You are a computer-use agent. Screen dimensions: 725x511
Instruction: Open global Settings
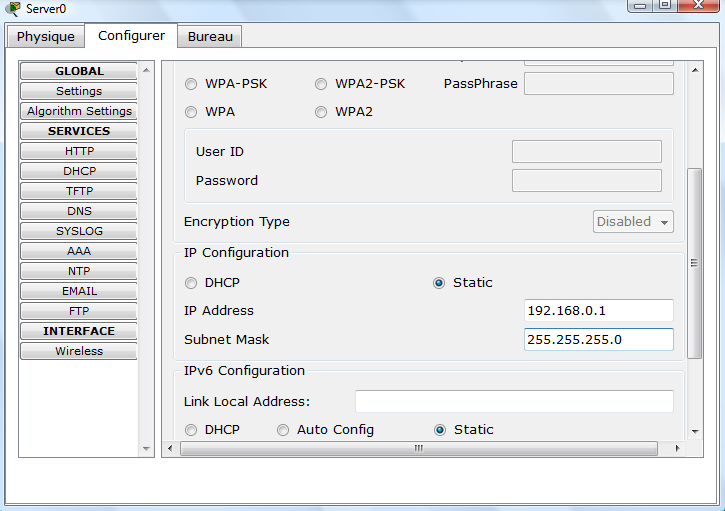click(79, 91)
